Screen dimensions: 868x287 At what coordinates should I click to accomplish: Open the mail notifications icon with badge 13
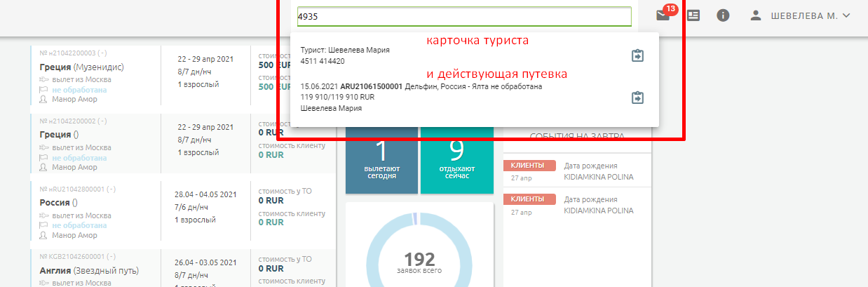tap(663, 15)
